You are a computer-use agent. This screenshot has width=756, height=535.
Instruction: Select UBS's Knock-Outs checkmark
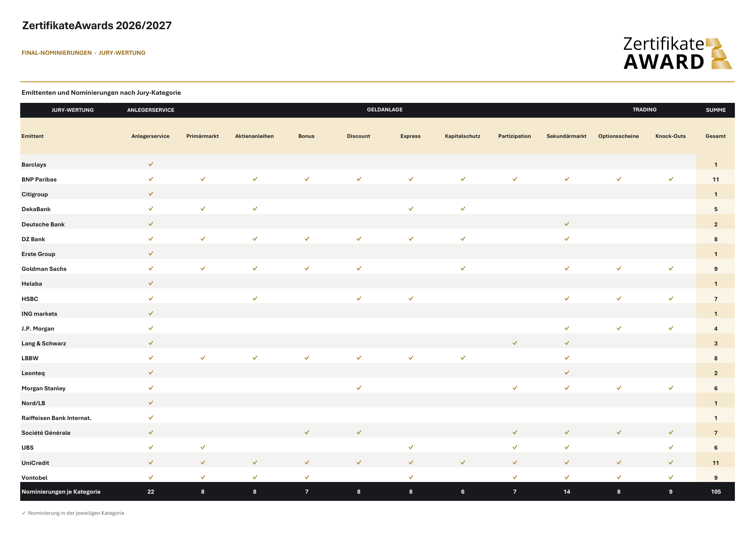(671, 447)
